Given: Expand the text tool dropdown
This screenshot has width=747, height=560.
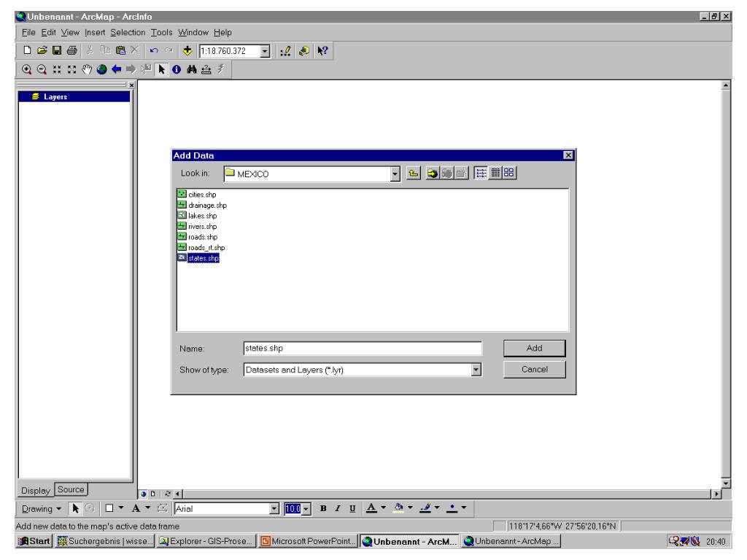Looking at the screenshot, I should [x=147, y=508].
